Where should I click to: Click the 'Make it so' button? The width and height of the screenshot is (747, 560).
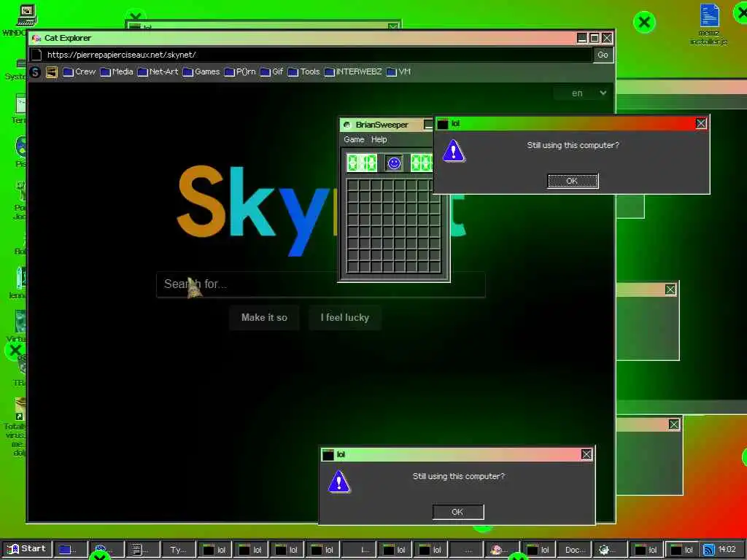tap(264, 318)
